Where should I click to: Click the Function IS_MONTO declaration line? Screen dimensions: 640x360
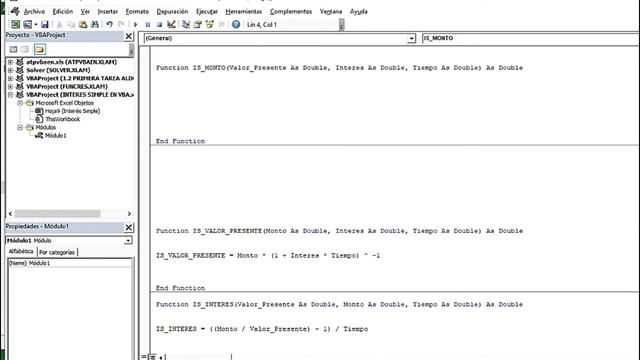pos(339,68)
